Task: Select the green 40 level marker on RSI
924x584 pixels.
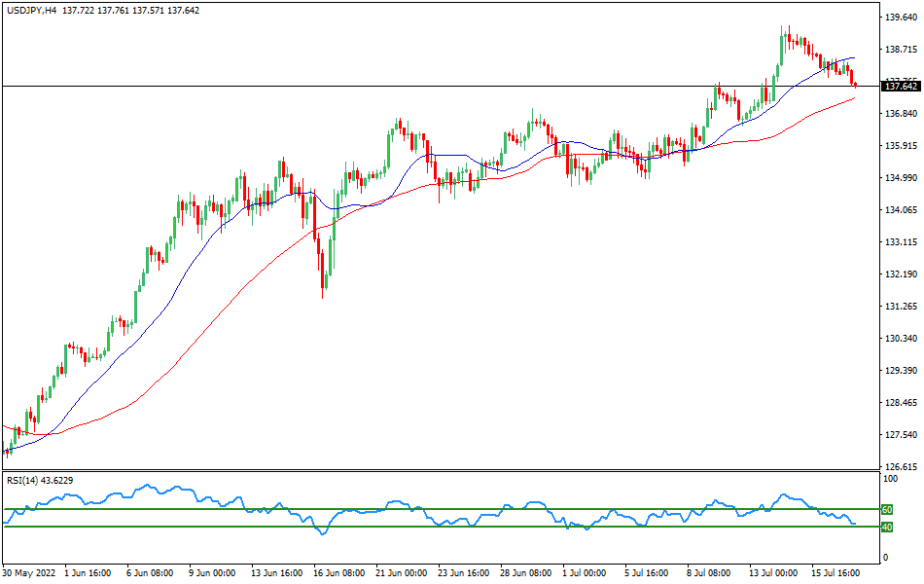Action: click(887, 528)
